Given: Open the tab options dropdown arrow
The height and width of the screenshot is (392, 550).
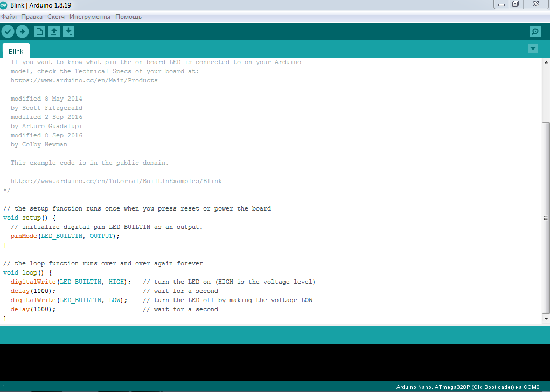Looking at the screenshot, I should [x=533, y=49].
